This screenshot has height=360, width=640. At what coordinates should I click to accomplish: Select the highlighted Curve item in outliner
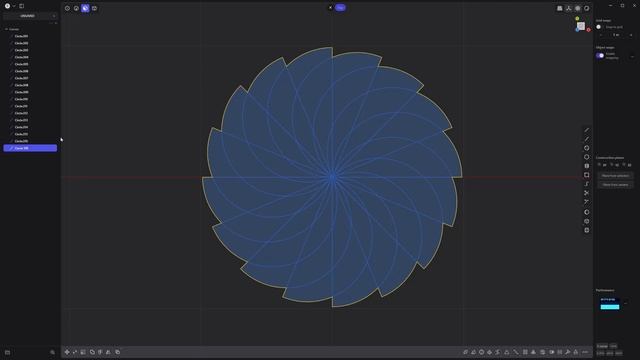[x=30, y=148]
